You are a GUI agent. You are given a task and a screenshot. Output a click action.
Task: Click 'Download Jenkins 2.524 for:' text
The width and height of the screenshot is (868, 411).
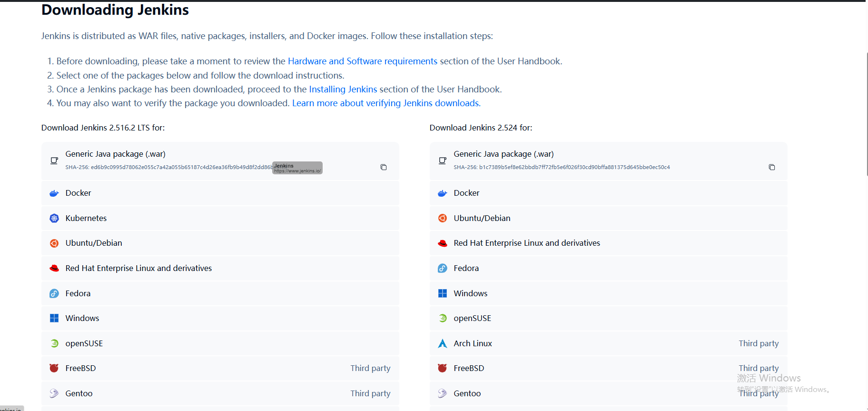click(x=481, y=128)
